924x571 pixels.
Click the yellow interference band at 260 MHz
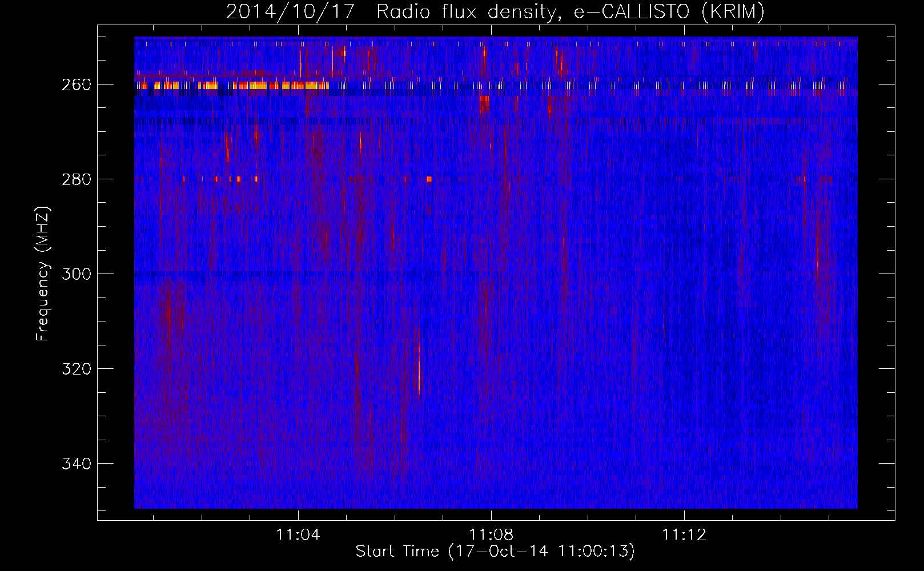click(232, 86)
